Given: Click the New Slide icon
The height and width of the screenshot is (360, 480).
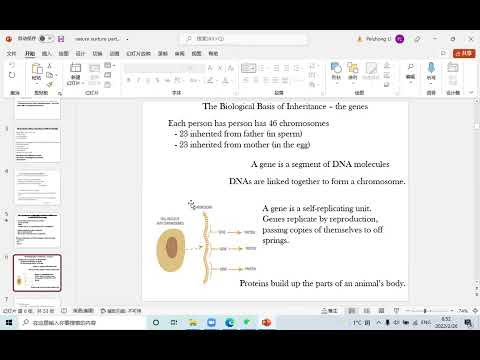Looking at the screenshot, I should click(x=76, y=68).
